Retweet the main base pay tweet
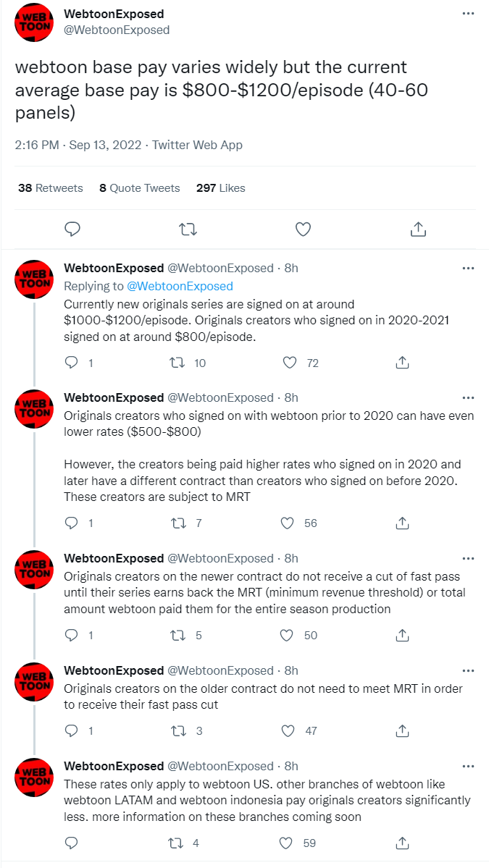 (x=187, y=229)
